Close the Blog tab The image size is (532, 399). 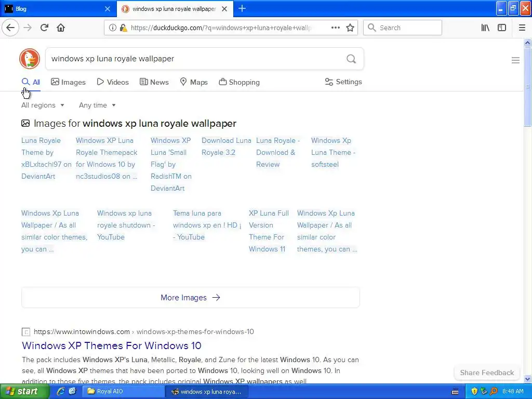pos(108,9)
